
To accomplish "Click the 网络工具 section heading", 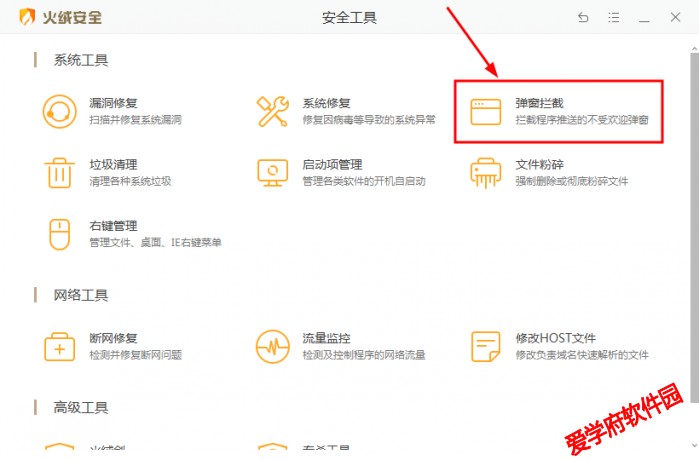I will point(81,295).
